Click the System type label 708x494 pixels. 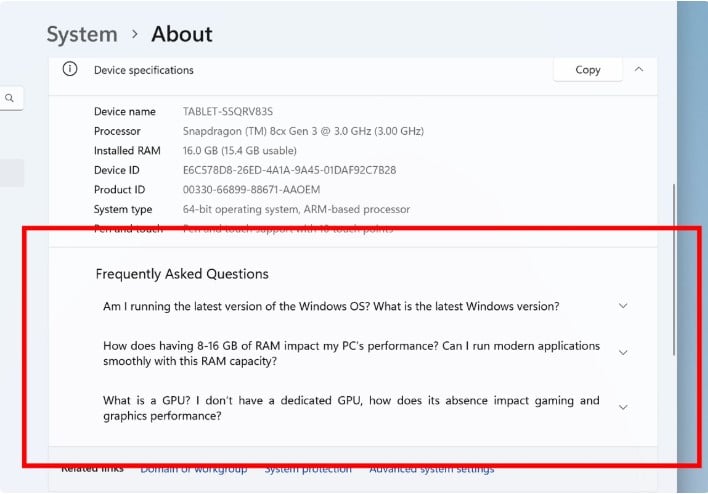pos(123,209)
